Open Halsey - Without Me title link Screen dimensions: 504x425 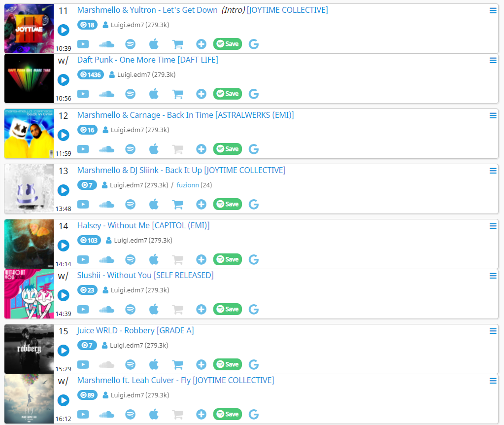coord(143,225)
